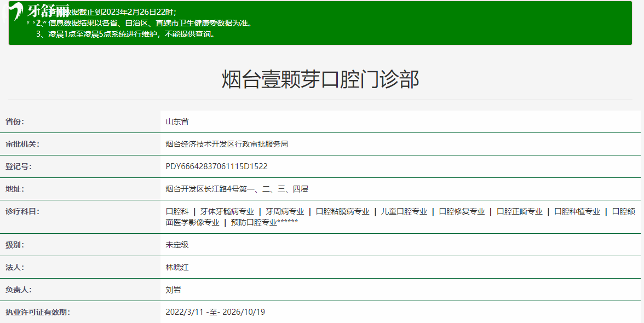Click the address value 烟台开发区长江路4号
Image resolution: width=644 pixels, height=323 pixels.
coord(237,189)
